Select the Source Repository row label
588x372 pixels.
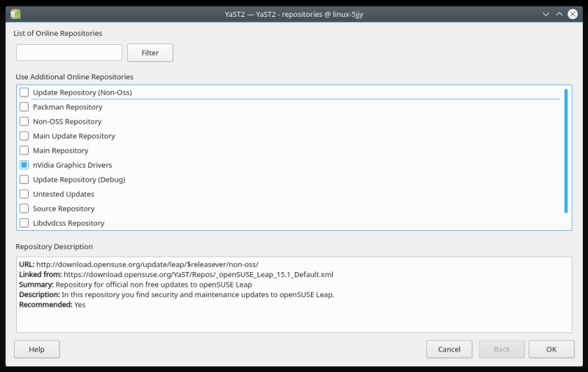pyautogui.click(x=64, y=209)
